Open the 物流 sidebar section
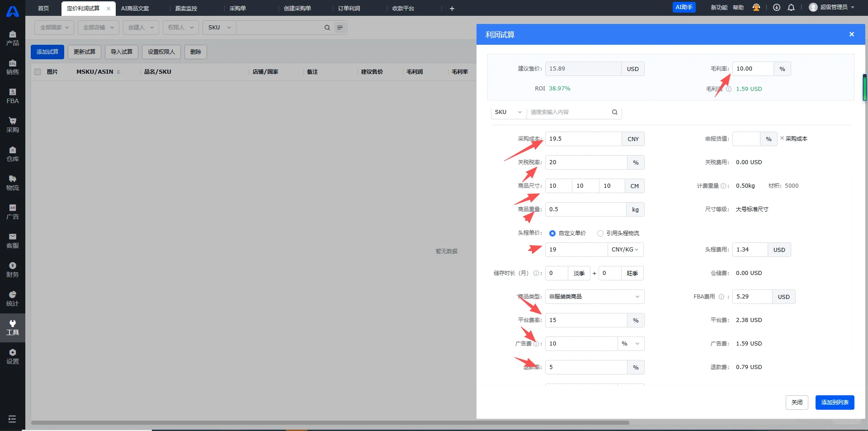868x431 pixels. [x=13, y=183]
